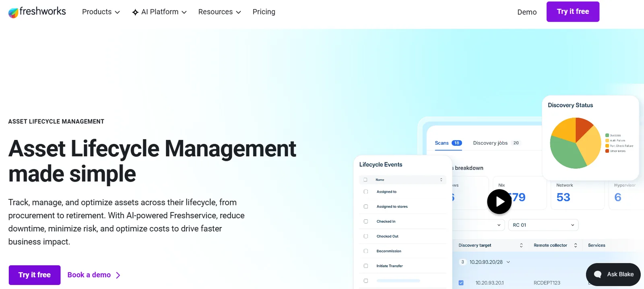Click the Hypervisor count 6
The width and height of the screenshot is (644, 289).
point(618,197)
